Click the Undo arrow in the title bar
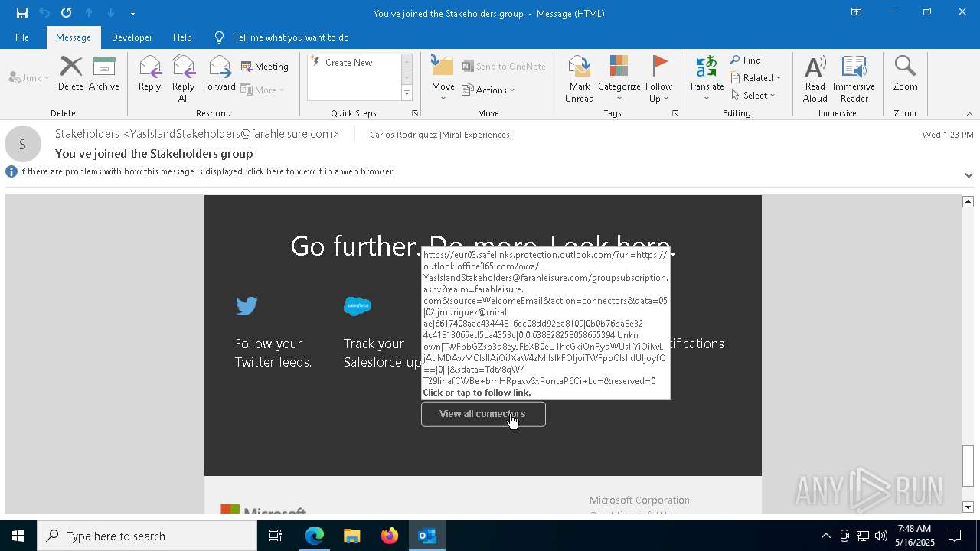Image resolution: width=980 pixels, height=551 pixels. 44,12
